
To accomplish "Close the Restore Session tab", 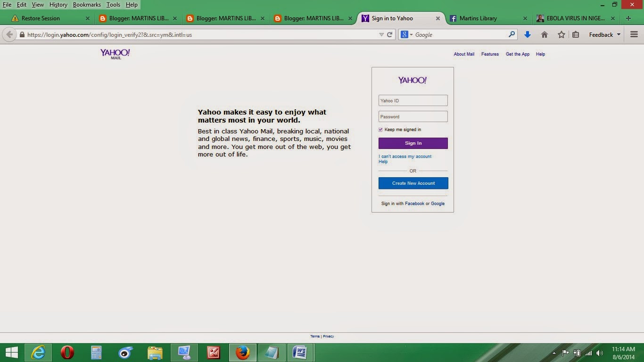I will tap(88, 18).
